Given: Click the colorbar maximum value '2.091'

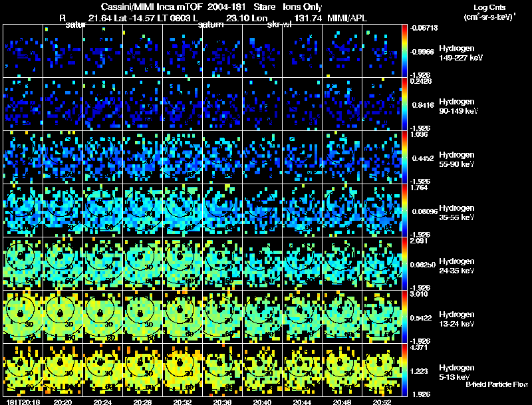Looking at the screenshot, I should point(418,241).
